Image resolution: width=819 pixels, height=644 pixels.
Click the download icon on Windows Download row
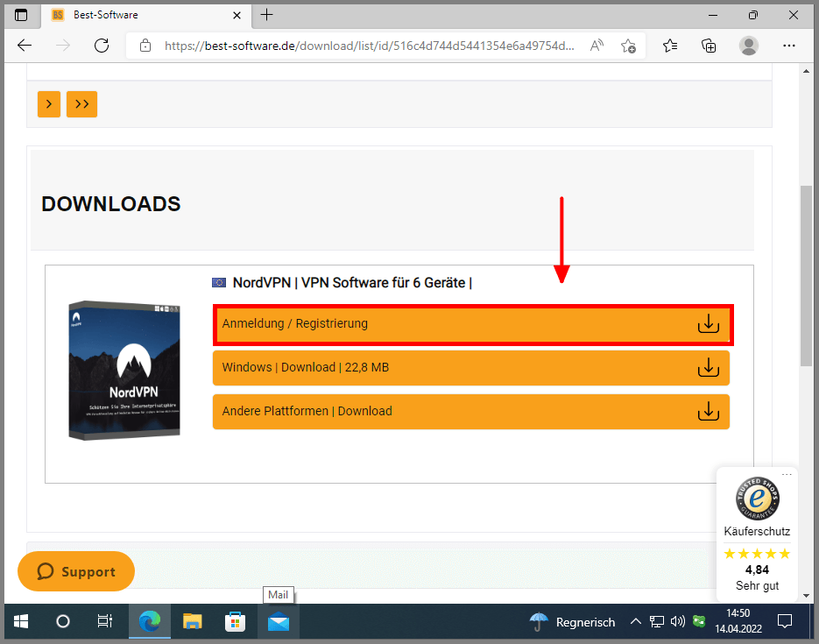click(x=708, y=367)
